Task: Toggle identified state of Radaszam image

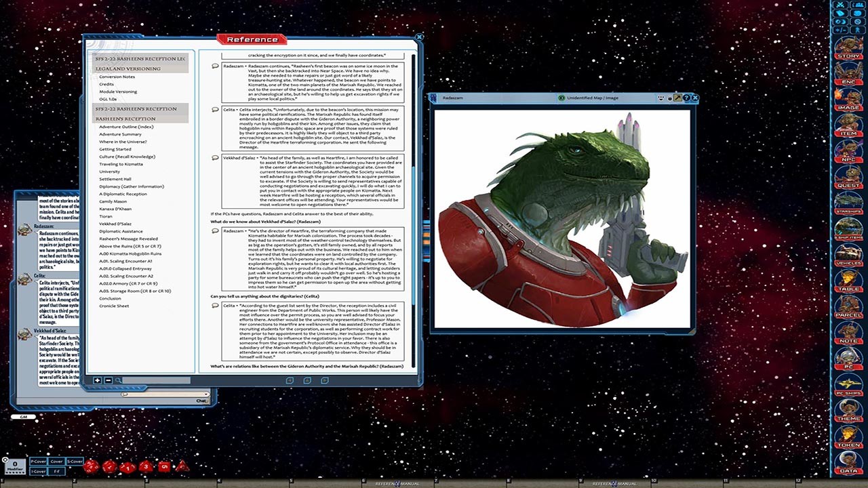Action: click(561, 98)
